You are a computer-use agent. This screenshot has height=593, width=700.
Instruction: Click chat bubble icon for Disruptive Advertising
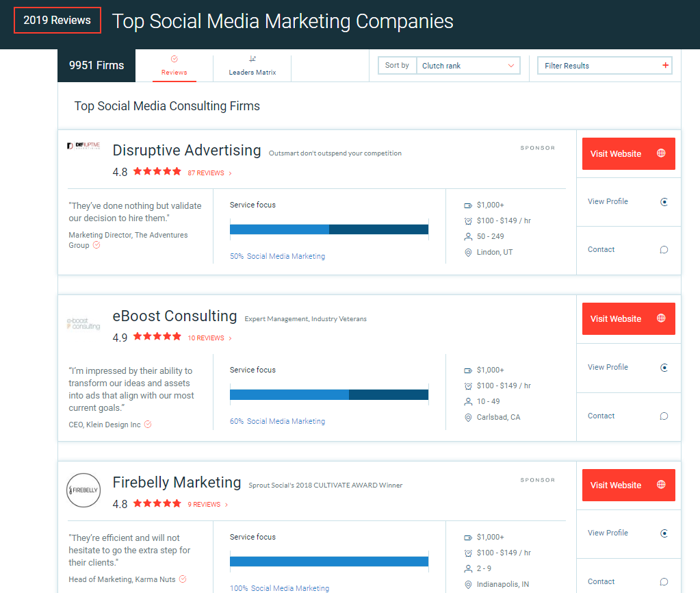click(664, 250)
